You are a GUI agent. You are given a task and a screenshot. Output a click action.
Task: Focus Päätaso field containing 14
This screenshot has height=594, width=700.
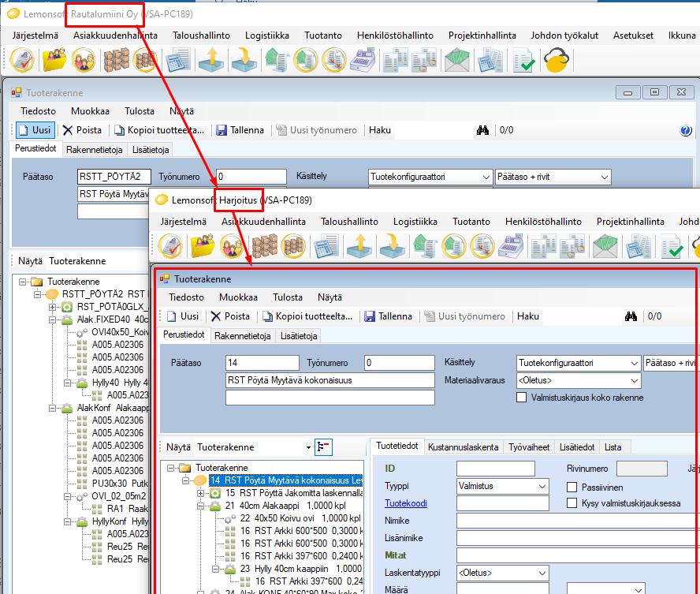(262, 363)
